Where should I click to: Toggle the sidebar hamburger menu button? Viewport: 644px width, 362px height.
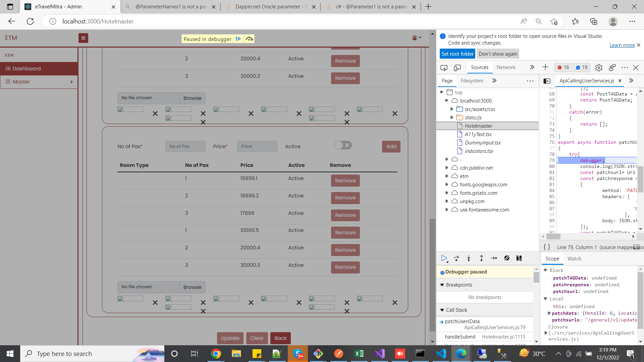(83, 38)
